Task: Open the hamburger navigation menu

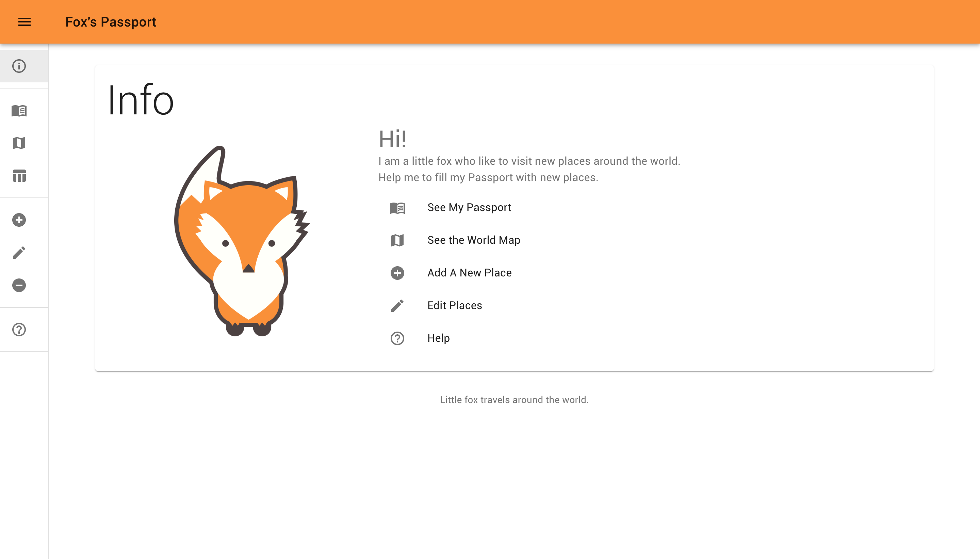Action: click(x=24, y=22)
